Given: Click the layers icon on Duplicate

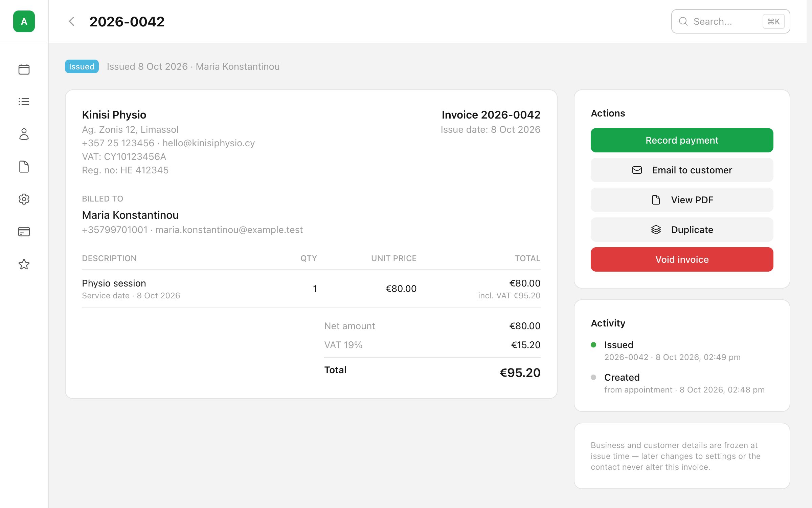Looking at the screenshot, I should 656,230.
